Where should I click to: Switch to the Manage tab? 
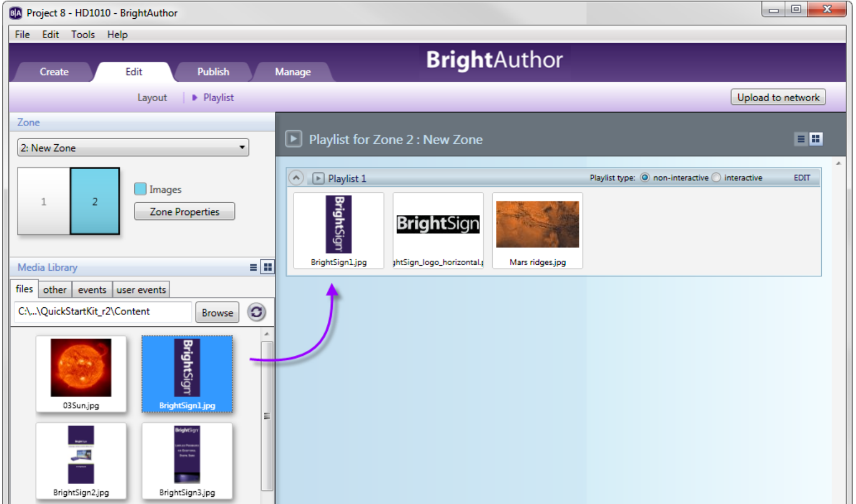[293, 72]
